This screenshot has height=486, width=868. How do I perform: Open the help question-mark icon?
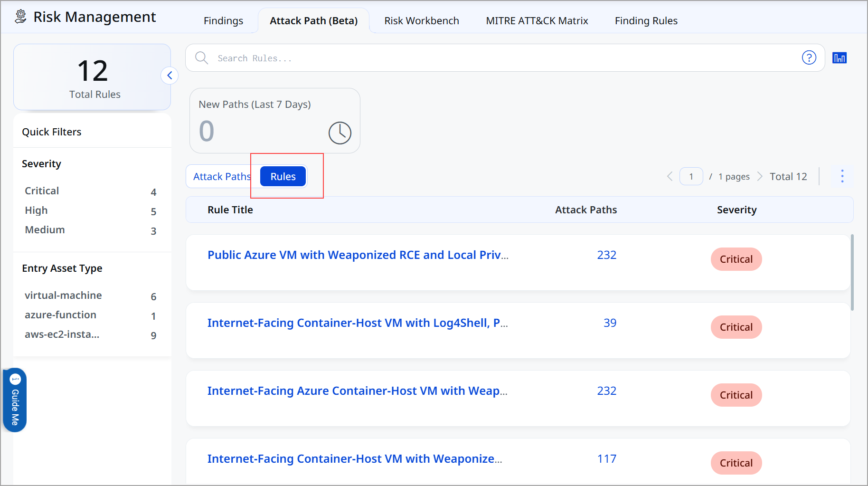point(809,57)
